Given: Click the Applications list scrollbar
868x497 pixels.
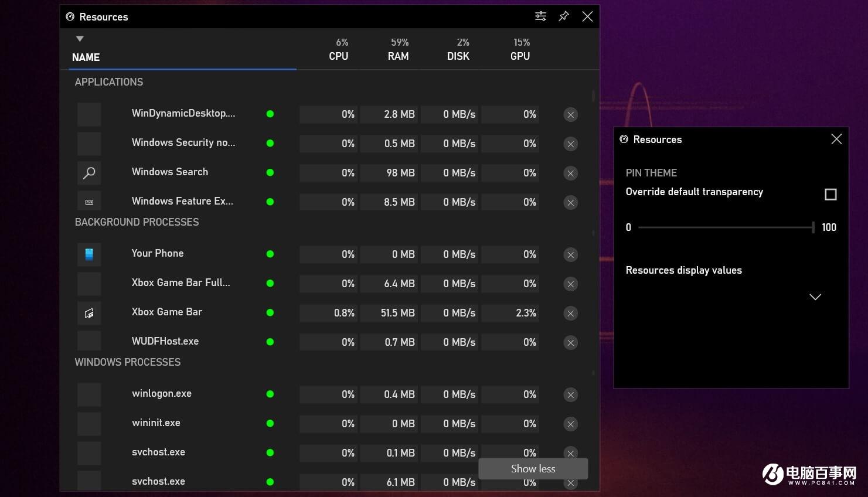Looking at the screenshot, I should coord(593,96).
